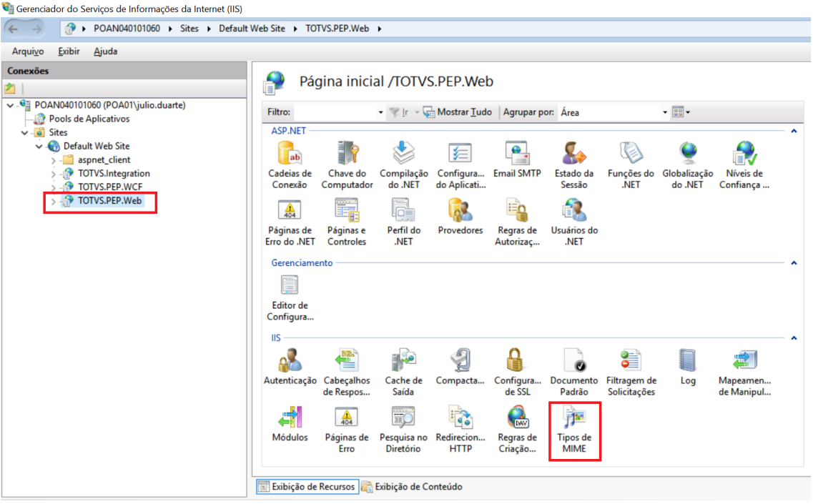Switch to Exibição de Conteúdo tab
The width and height of the screenshot is (813, 504).
pyautogui.click(x=412, y=487)
